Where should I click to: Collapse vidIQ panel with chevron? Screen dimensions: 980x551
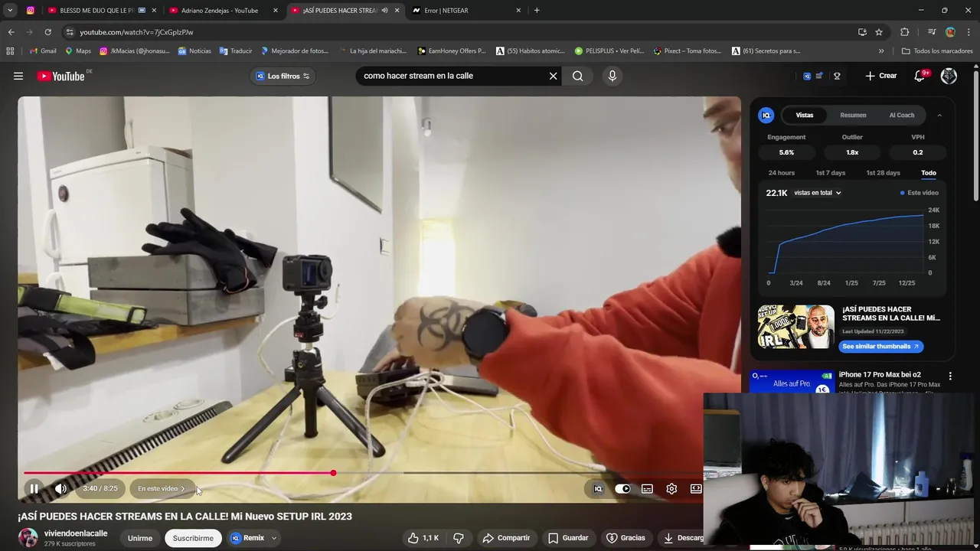coord(939,115)
